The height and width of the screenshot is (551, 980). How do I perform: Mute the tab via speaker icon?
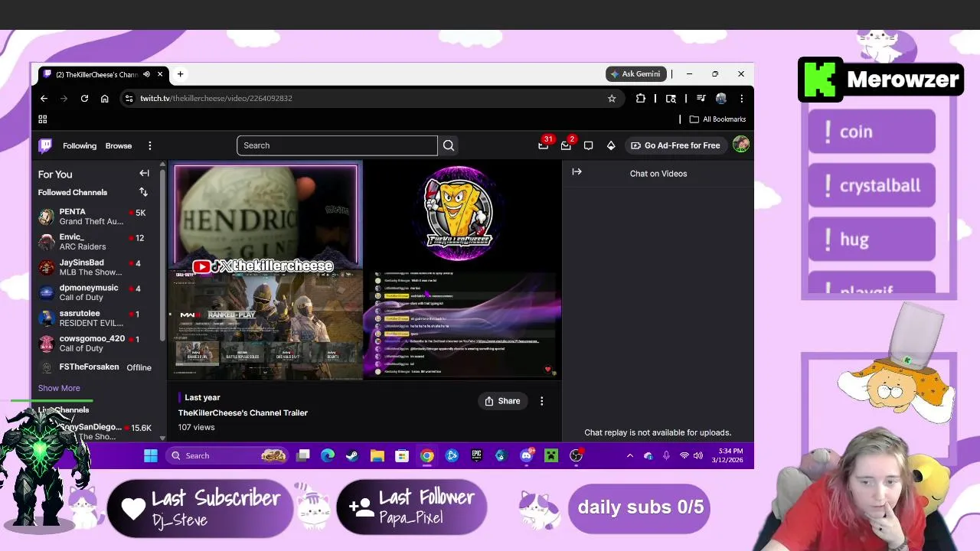pos(146,74)
